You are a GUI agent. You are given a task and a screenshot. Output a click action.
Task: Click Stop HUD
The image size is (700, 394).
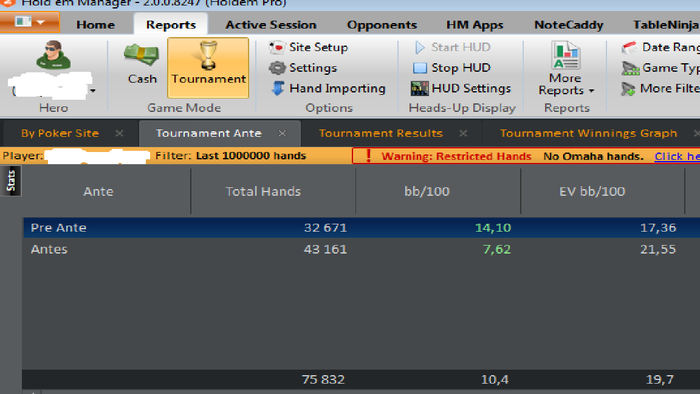[451, 67]
